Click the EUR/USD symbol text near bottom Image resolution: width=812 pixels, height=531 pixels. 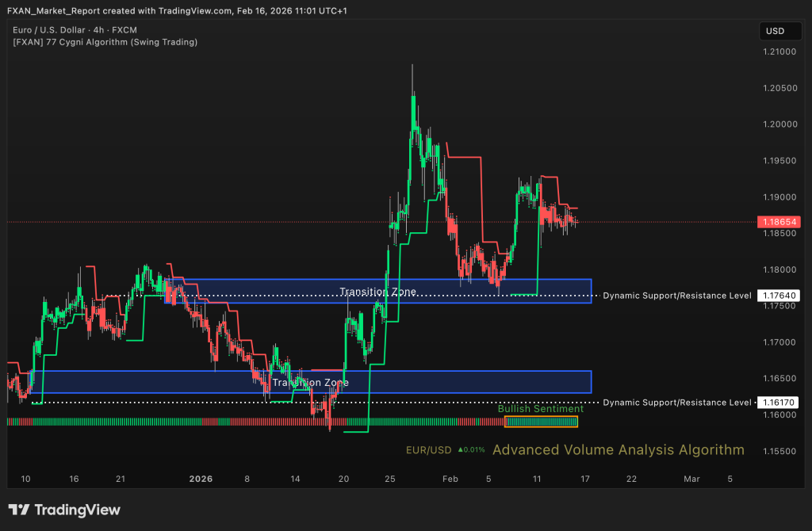(428, 450)
